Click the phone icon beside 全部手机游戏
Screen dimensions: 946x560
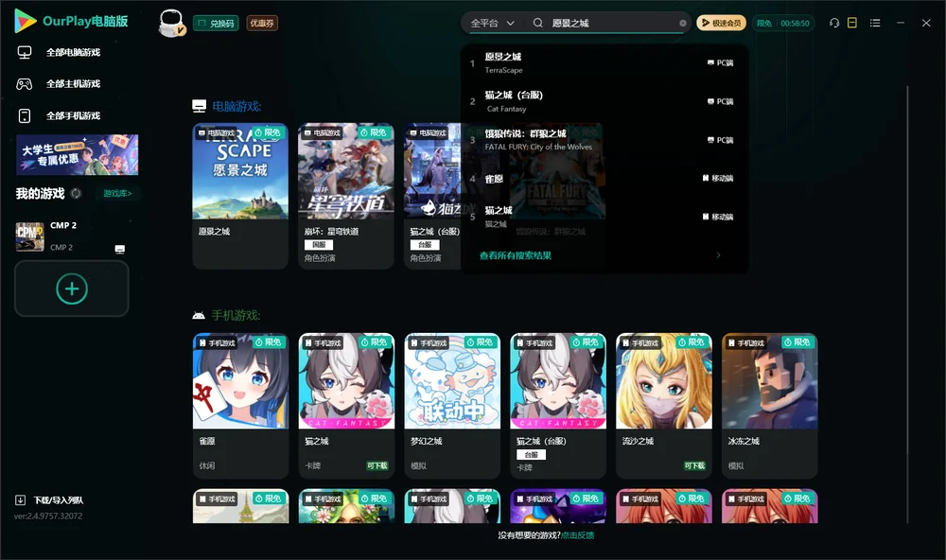tap(25, 115)
